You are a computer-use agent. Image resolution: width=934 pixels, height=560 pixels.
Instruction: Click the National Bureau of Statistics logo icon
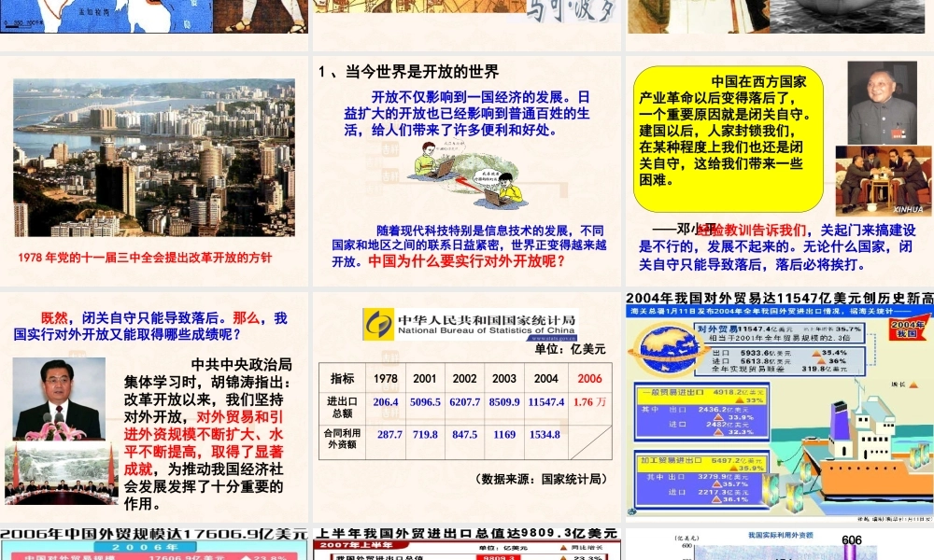pyautogui.click(x=378, y=325)
